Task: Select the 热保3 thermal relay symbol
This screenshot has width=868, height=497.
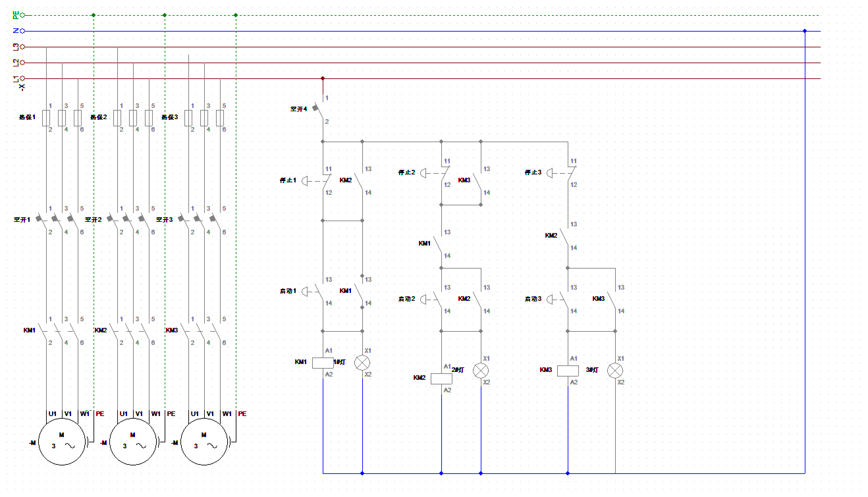Action: [x=204, y=118]
